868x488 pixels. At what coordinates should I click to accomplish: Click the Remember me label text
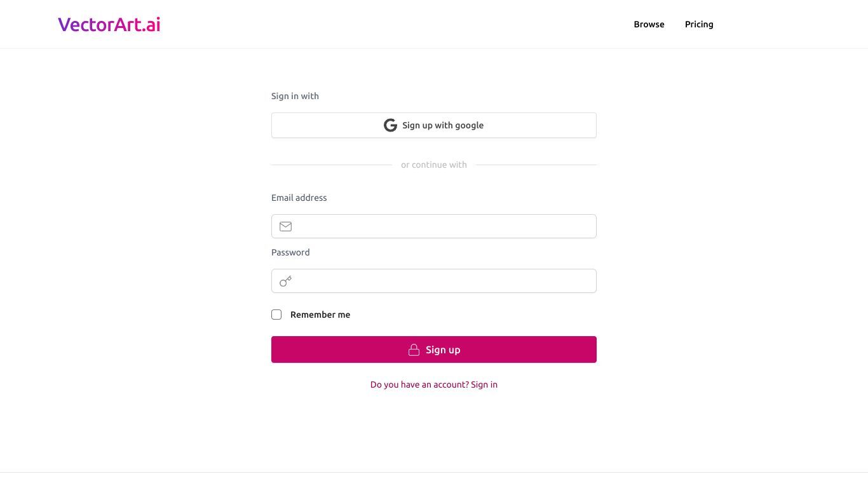[x=320, y=315]
